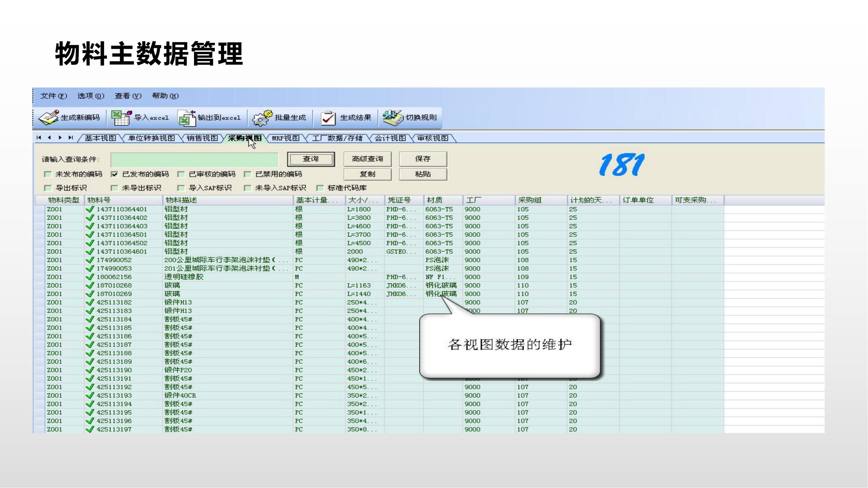This screenshot has width=868, height=488.
Task: Click the 生成结果 clipboard check icon
Action: click(328, 118)
